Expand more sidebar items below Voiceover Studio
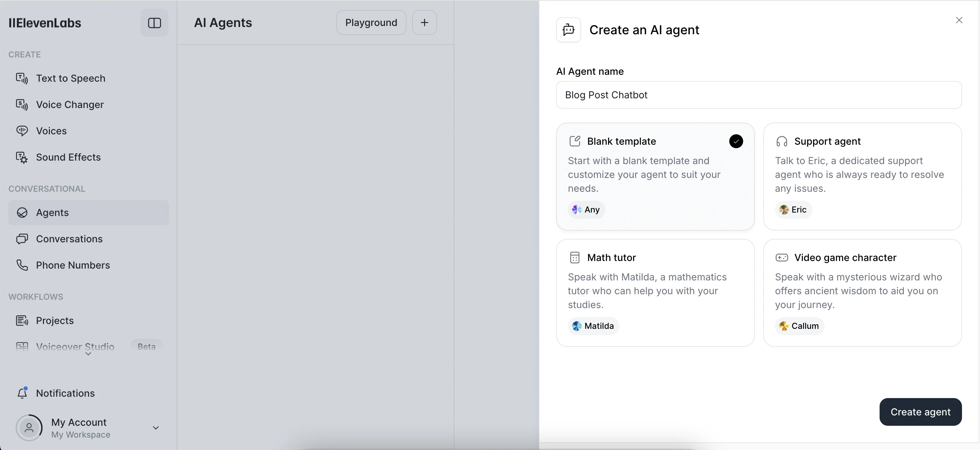This screenshot has height=450, width=980. 88,354
